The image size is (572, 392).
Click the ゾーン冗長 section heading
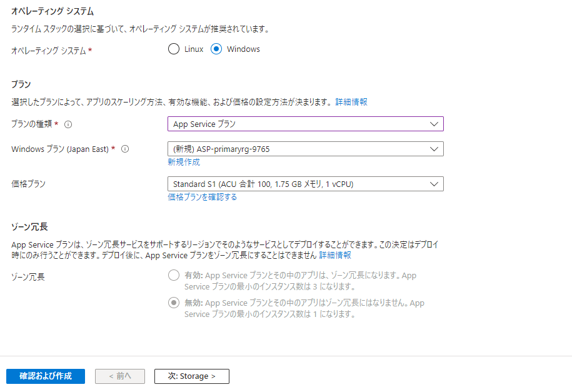coord(29,227)
